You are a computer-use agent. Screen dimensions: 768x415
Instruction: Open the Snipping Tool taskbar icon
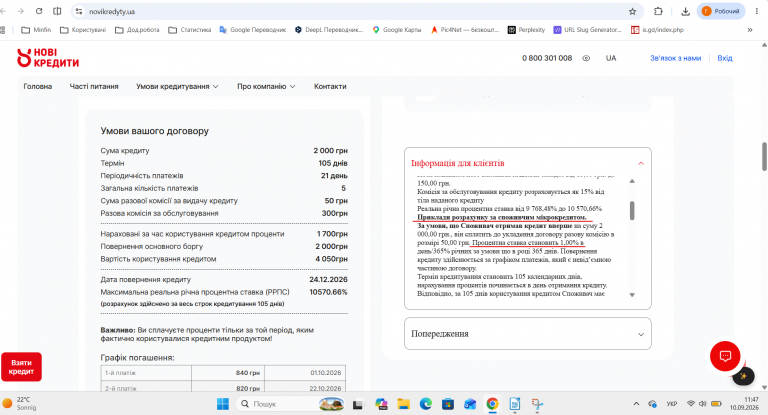(x=537, y=404)
